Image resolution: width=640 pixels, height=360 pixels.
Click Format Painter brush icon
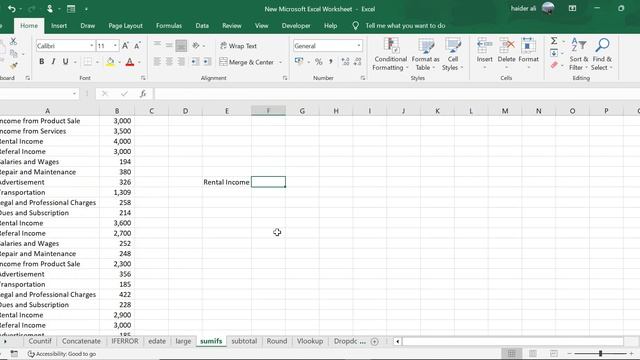pyautogui.click(x=13, y=66)
